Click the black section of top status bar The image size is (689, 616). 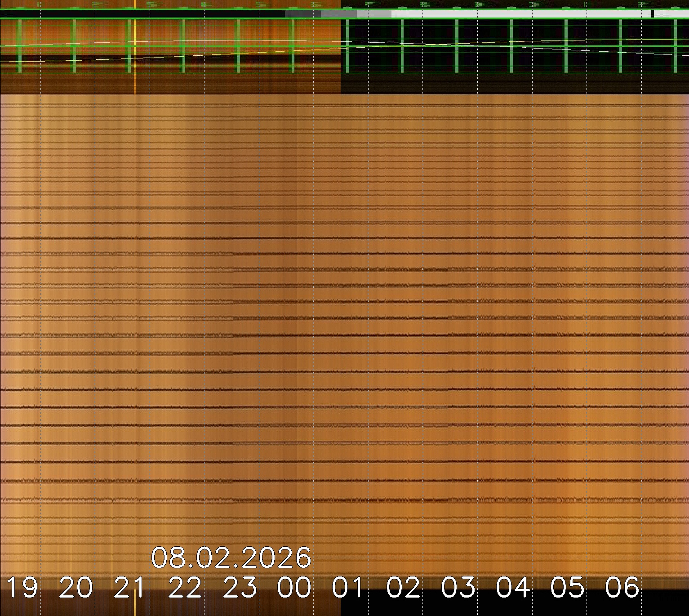[135, 14]
